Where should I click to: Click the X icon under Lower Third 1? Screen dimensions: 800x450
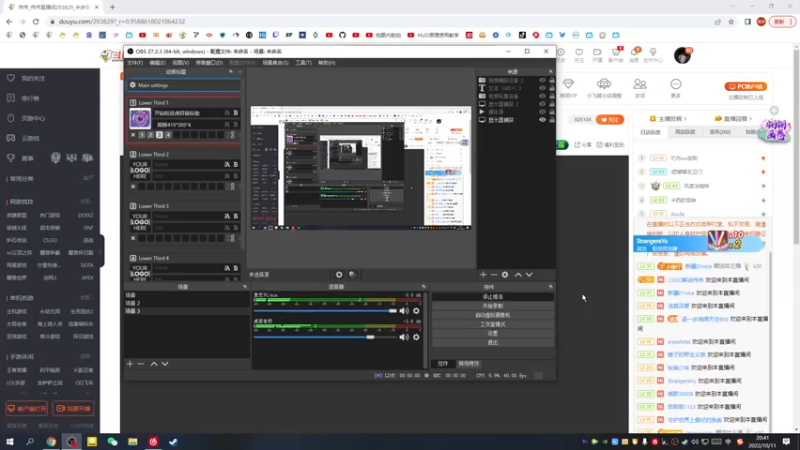click(133, 135)
